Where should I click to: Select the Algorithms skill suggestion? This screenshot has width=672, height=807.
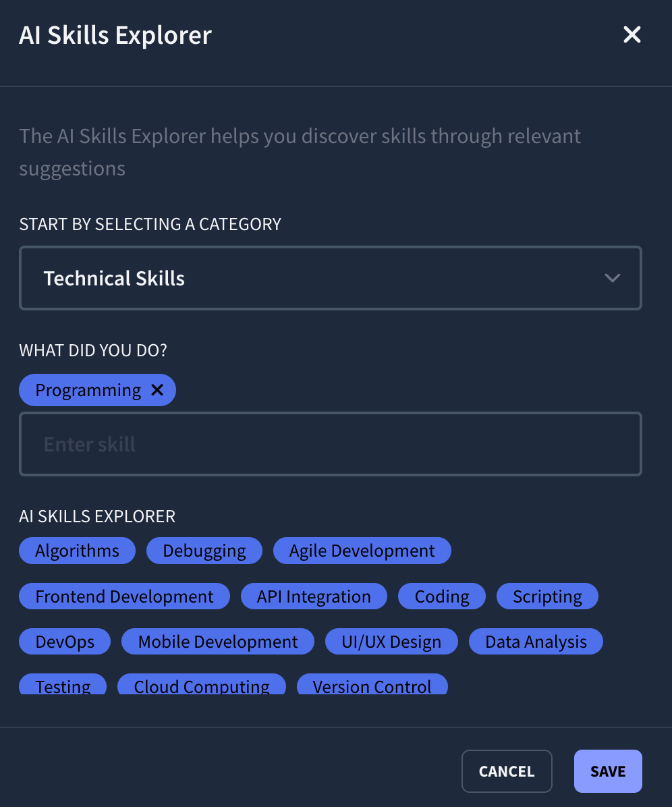[x=76, y=551]
